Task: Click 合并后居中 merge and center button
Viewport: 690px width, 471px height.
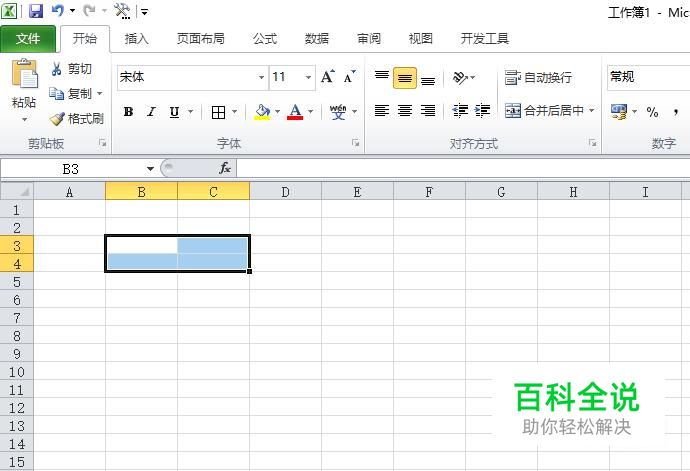Action: (x=544, y=110)
